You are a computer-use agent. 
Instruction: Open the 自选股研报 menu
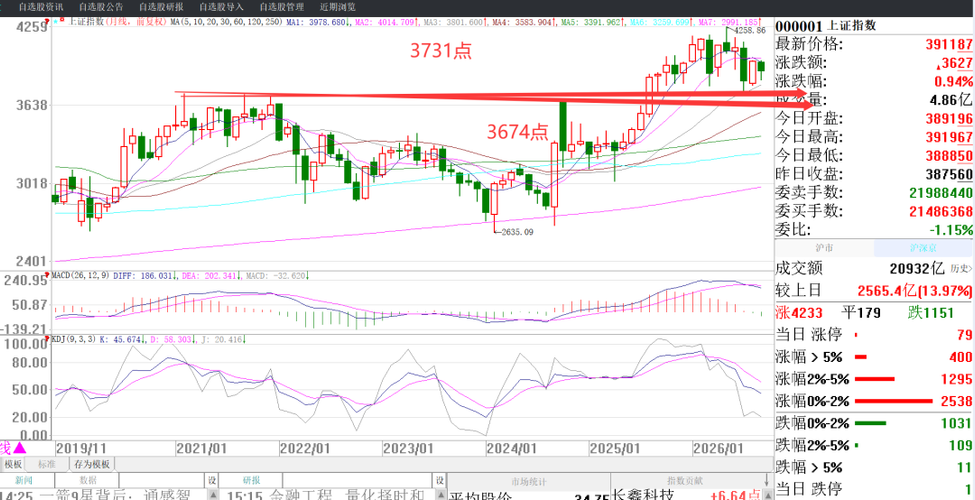click(161, 7)
